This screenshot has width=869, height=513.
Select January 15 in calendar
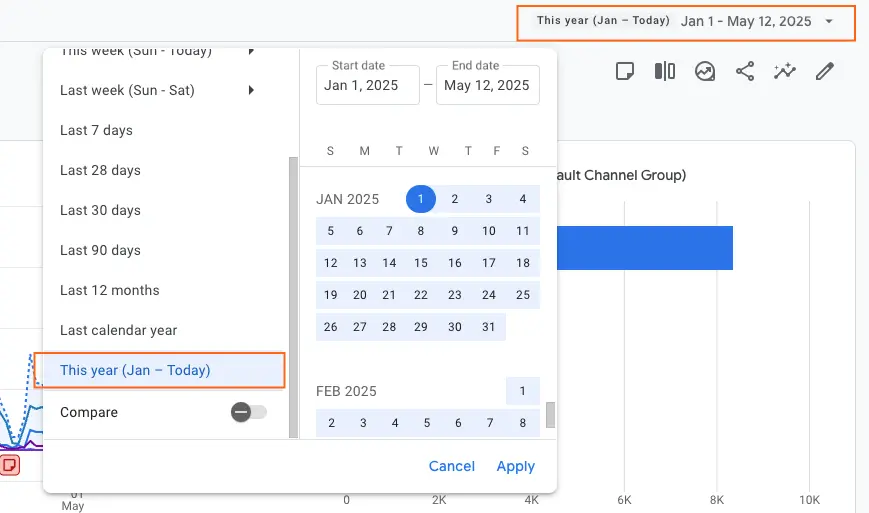(x=421, y=263)
